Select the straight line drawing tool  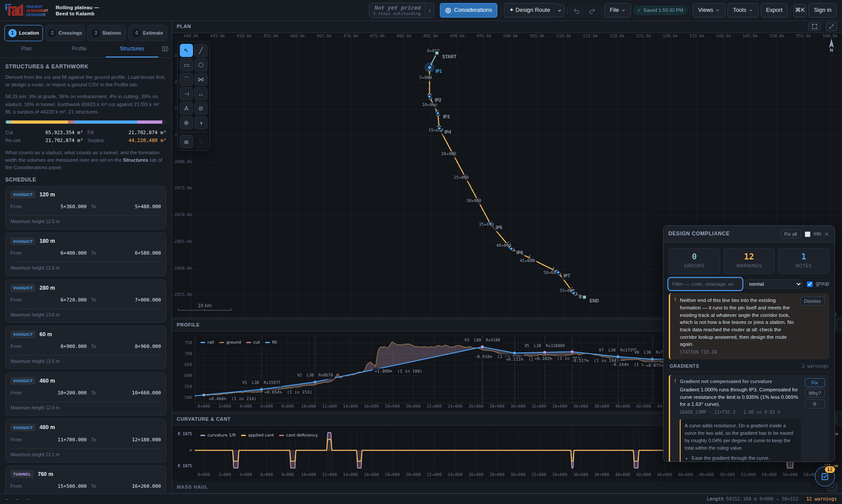click(x=201, y=50)
